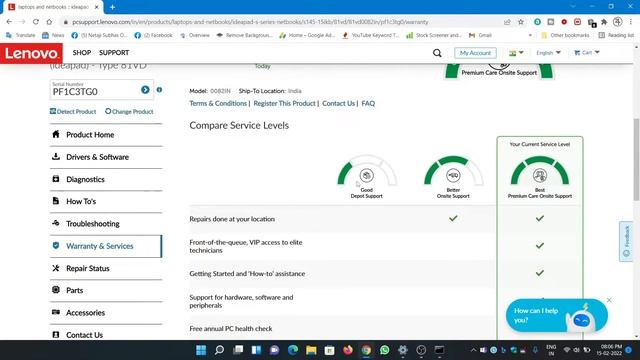Viewport: 640px width, 360px height.
Task: Click the browser address bar
Action: 282,22
